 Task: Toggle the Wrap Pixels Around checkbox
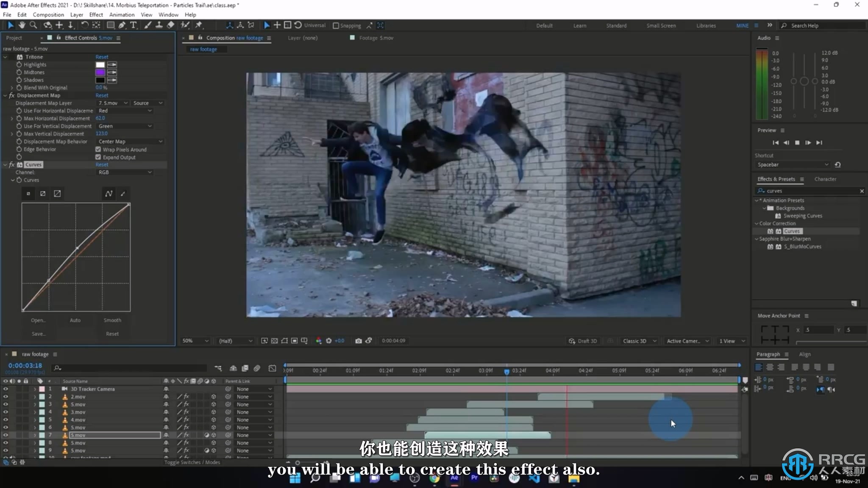click(98, 150)
